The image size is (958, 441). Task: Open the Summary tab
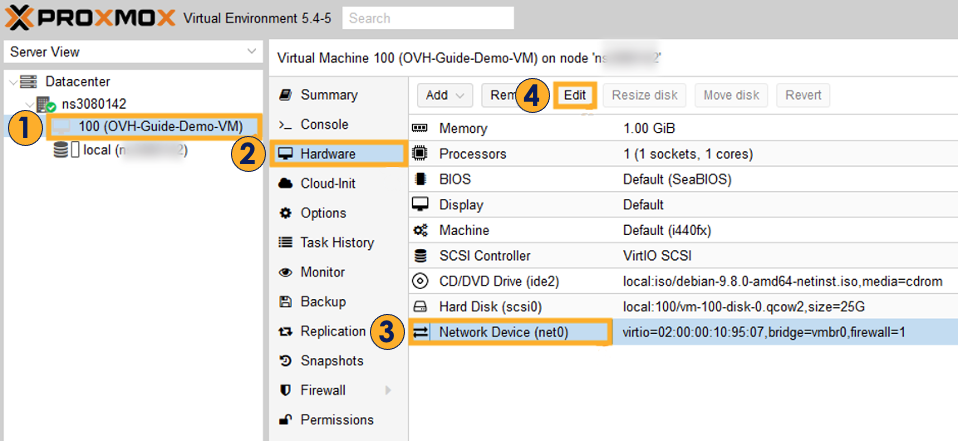338,95
